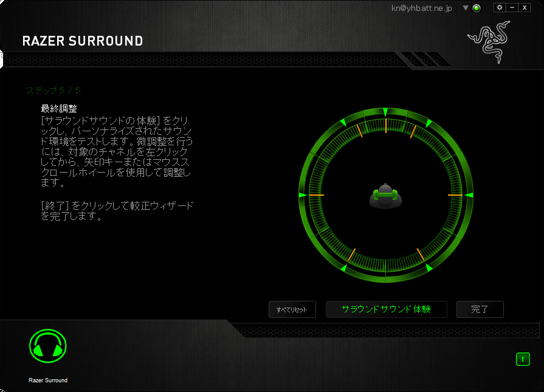544x392 pixels.
Task: Select the front left channel arrow
Action: coord(342,123)
